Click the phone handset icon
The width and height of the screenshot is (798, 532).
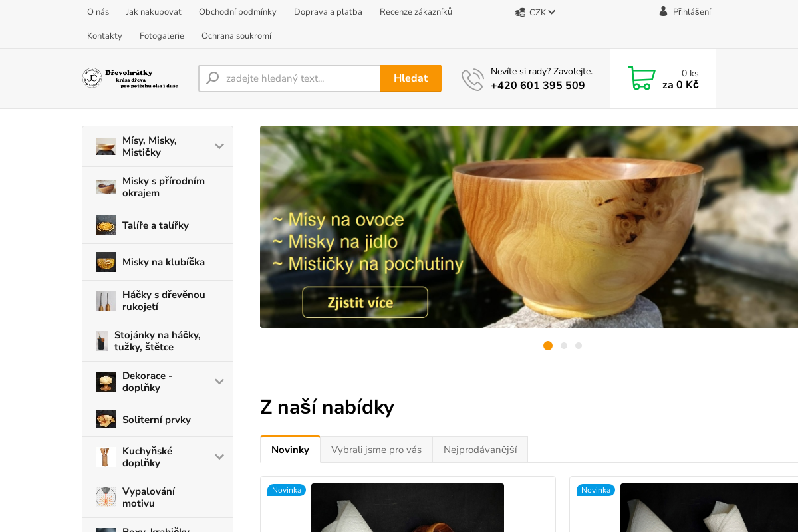click(x=472, y=80)
